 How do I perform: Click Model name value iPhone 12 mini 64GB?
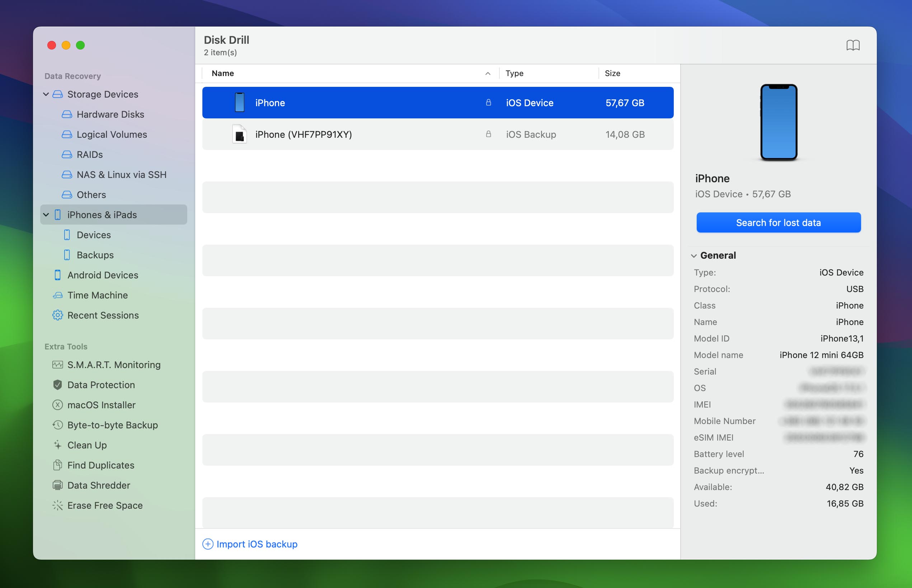point(821,355)
